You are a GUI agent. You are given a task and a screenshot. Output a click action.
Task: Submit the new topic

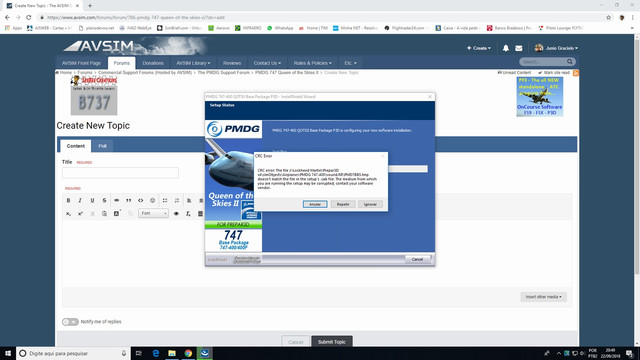(x=332, y=342)
